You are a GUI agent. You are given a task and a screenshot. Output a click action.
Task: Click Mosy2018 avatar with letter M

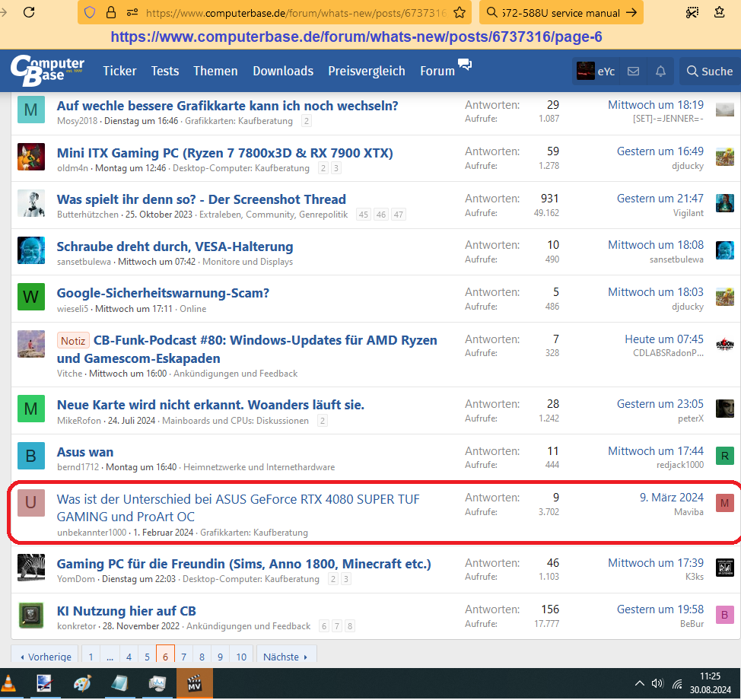[x=31, y=110]
